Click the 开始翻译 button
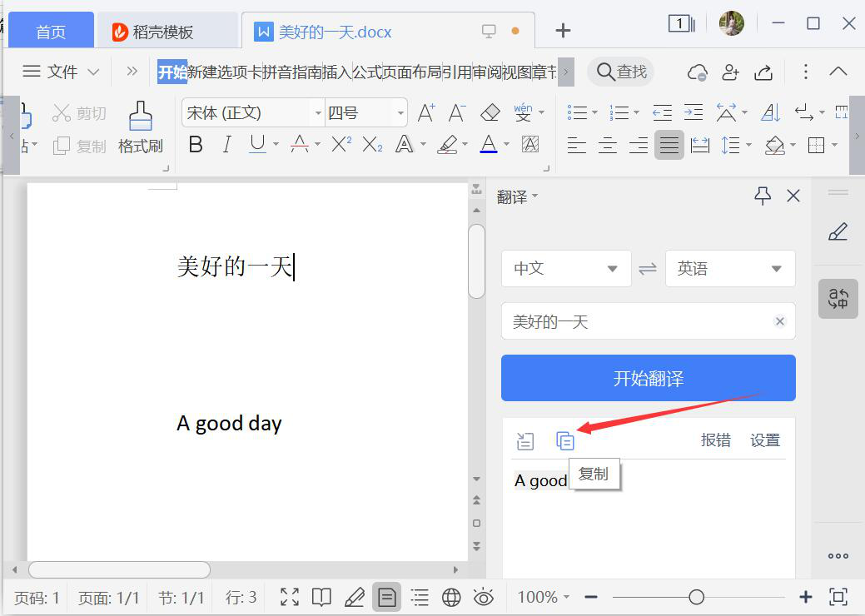The height and width of the screenshot is (616, 865). pyautogui.click(x=648, y=379)
